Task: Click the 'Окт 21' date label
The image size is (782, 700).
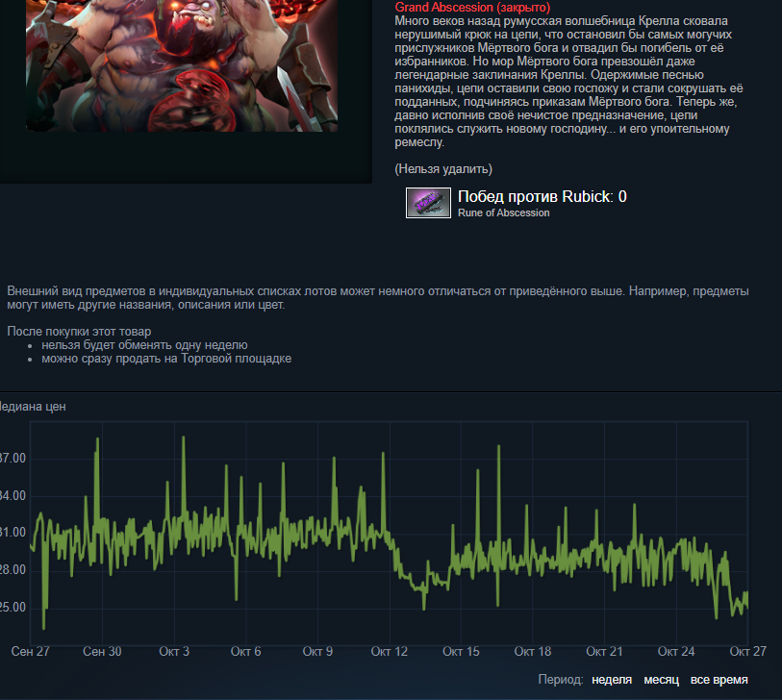Action: pyautogui.click(x=604, y=652)
